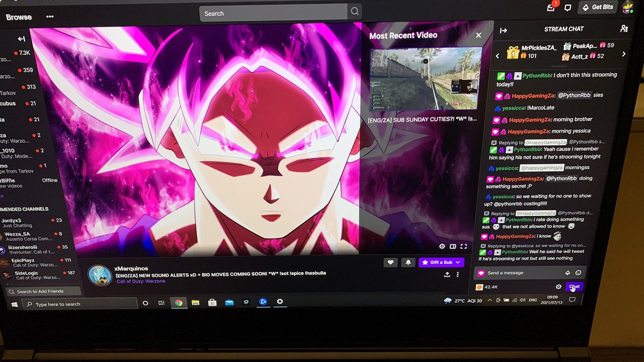Click yessicca username on !MarcoLate message
This screenshot has height=362, width=644.
click(x=514, y=108)
